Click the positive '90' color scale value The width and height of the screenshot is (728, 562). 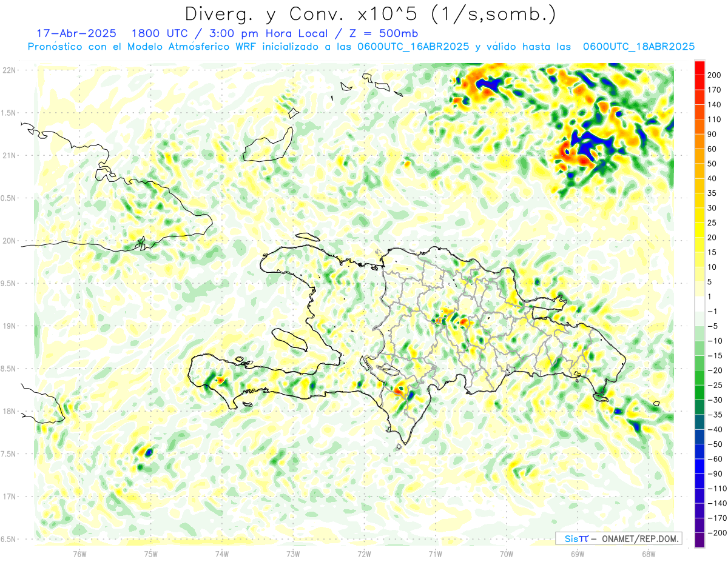[x=712, y=134]
